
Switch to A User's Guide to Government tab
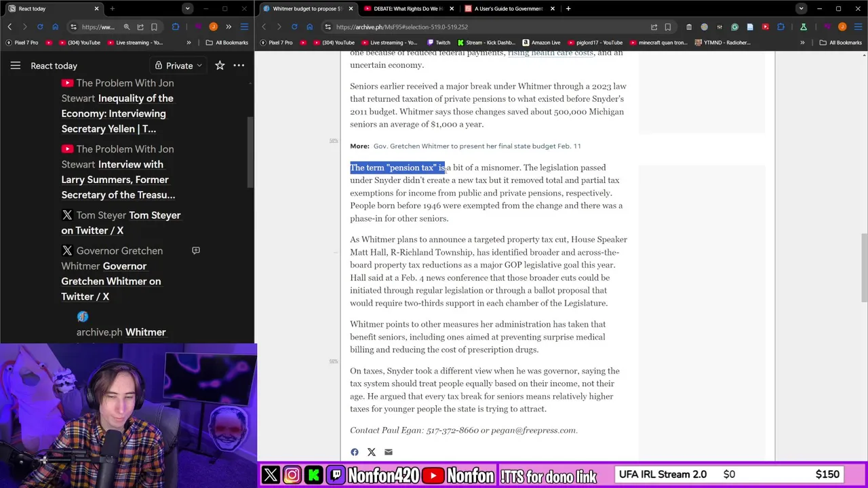point(509,9)
